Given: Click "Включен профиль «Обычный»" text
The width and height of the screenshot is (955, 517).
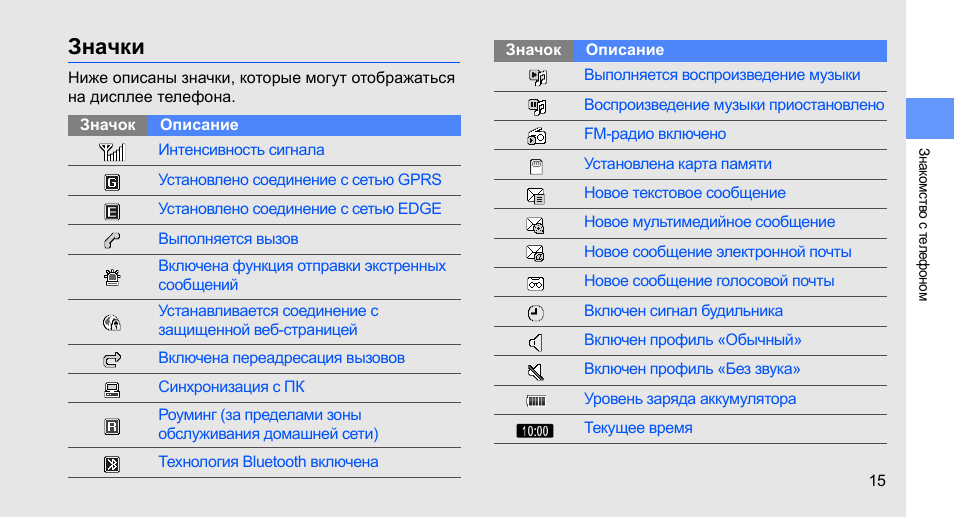Looking at the screenshot, I should (x=692, y=340).
